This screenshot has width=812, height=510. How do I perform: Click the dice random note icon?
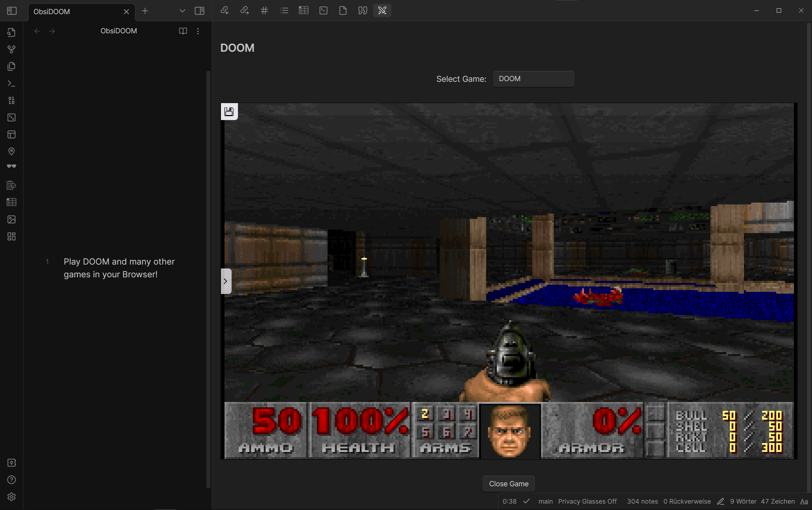[11, 118]
